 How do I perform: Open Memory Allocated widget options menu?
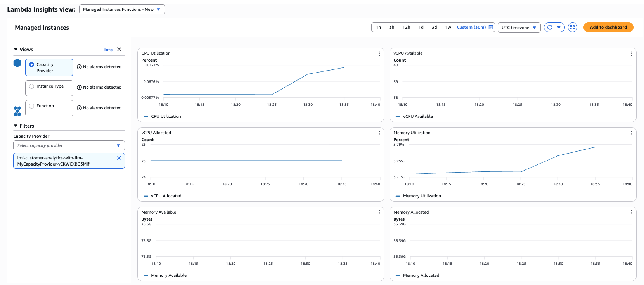point(631,212)
